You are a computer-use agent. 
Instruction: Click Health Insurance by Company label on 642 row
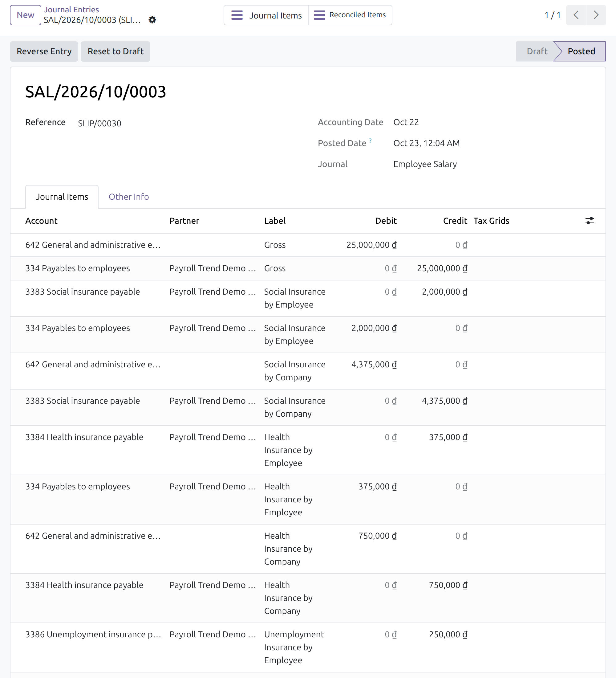(x=288, y=549)
